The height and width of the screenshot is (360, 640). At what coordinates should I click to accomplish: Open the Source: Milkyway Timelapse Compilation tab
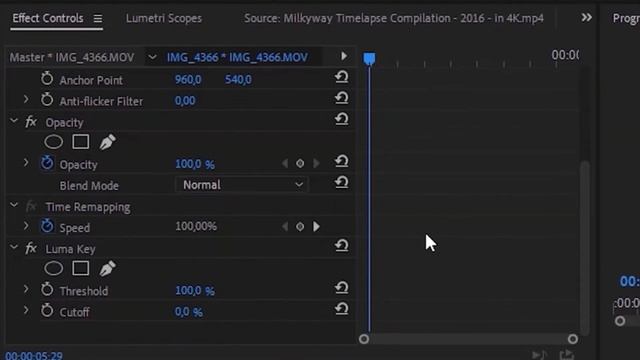394,18
